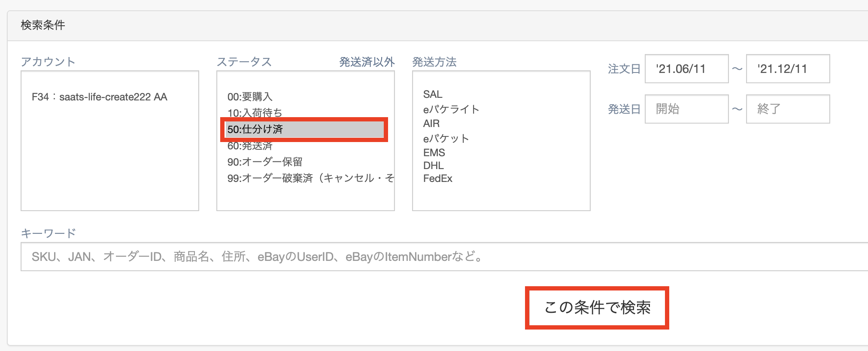Select status 90:オーダー保留
The width and height of the screenshot is (868, 351).
[x=265, y=162]
